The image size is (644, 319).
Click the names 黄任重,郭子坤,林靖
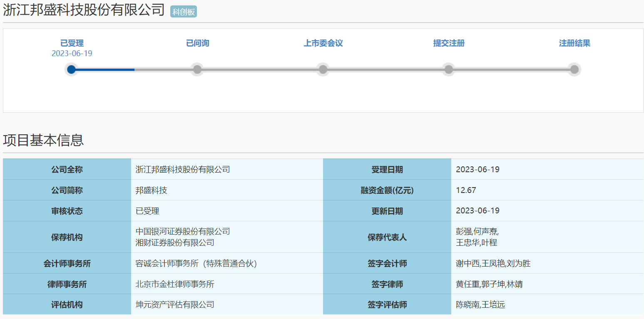pos(489,284)
